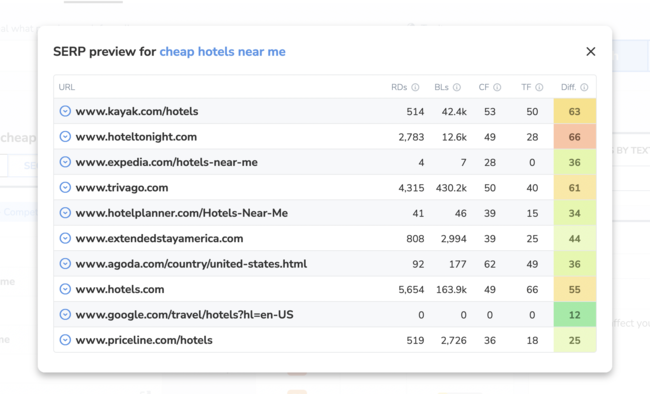This screenshot has width=650, height=394.
Task: Open the www.priceline.com/hotels URL
Action: [144, 340]
